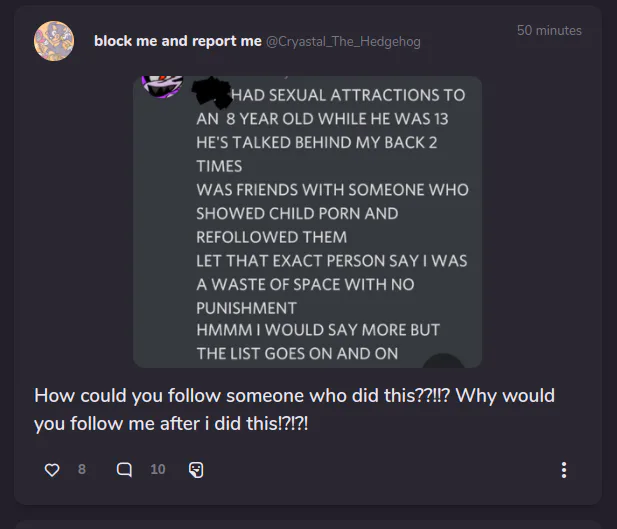This screenshot has height=529, width=617.
Task: Click the purple avatar inside embedded screenshot
Action: [162, 86]
